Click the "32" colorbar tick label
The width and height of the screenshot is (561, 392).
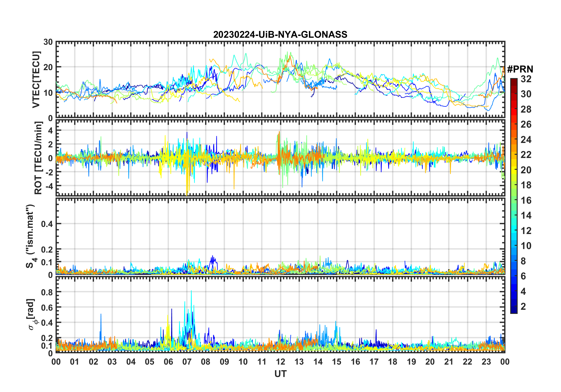(526, 79)
